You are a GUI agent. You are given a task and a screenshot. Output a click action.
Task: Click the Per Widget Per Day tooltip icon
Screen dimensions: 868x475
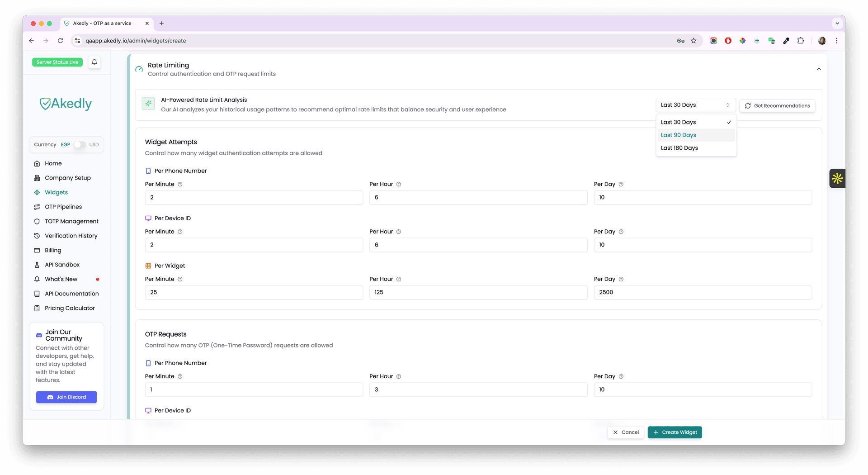pos(621,279)
